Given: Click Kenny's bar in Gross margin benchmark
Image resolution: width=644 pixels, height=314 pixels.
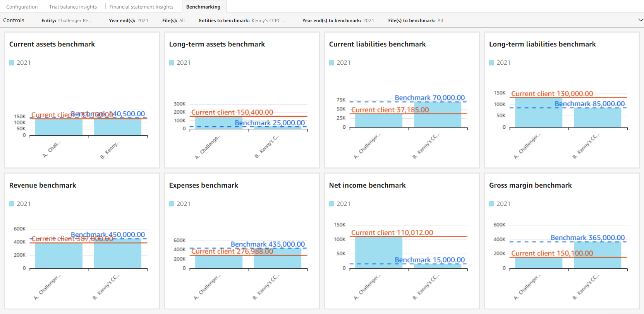Looking at the screenshot, I should [x=597, y=255].
